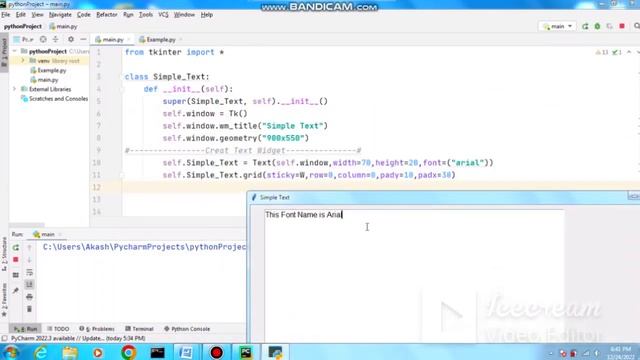Toggle the Favorites side tool window tab
The image size is (640, 360).
pyautogui.click(x=4, y=300)
